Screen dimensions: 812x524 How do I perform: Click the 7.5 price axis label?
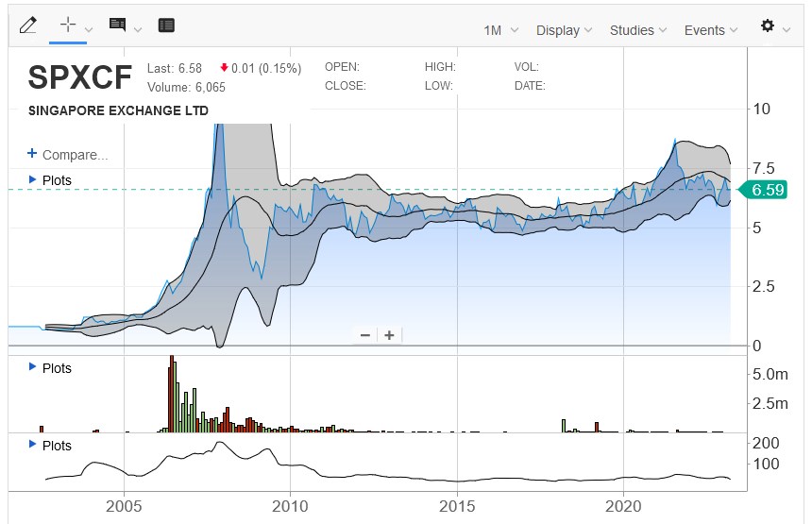(763, 168)
